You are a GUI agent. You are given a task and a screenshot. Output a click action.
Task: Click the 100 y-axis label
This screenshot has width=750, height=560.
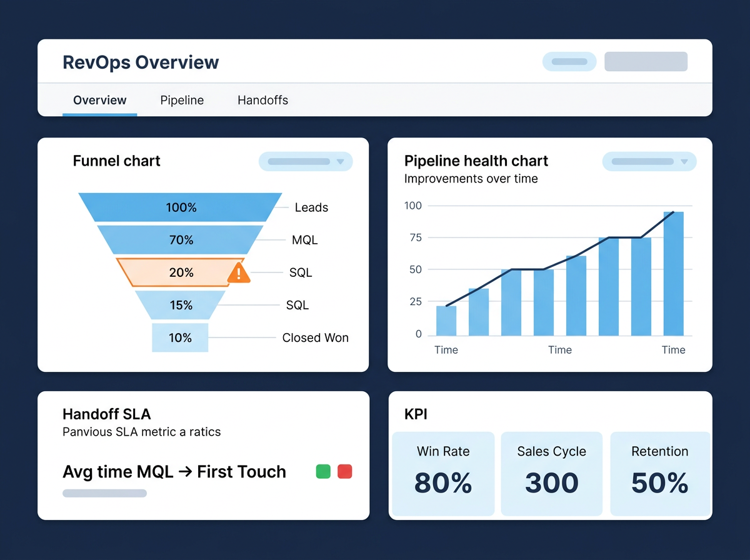click(413, 206)
